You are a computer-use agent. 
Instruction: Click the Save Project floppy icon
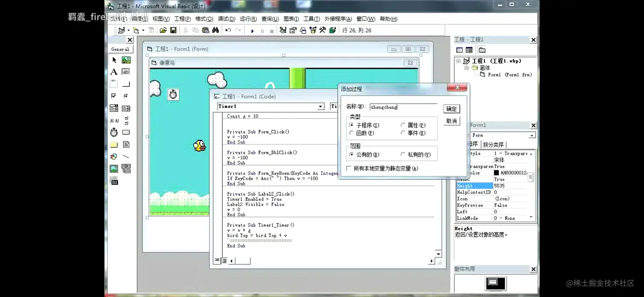173,30
